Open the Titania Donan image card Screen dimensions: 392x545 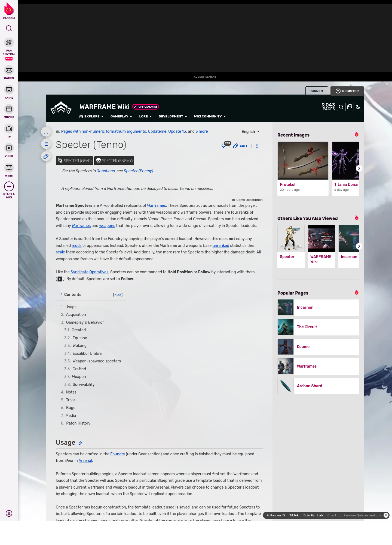(x=345, y=168)
